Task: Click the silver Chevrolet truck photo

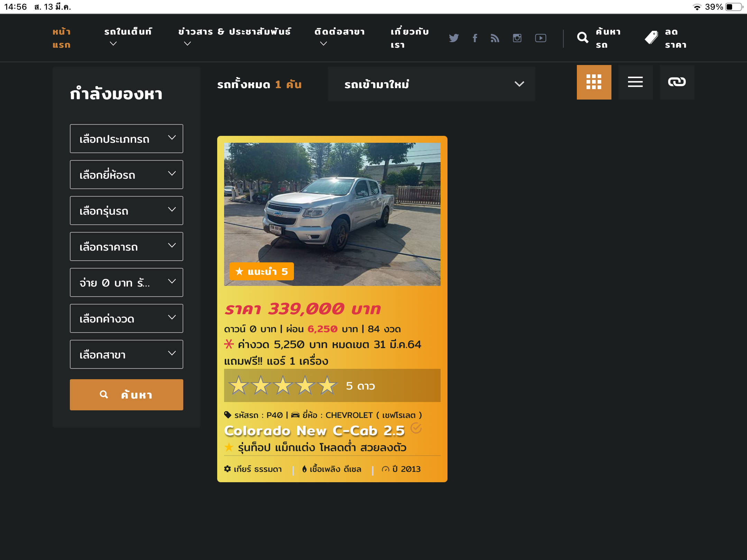Action: point(332,214)
